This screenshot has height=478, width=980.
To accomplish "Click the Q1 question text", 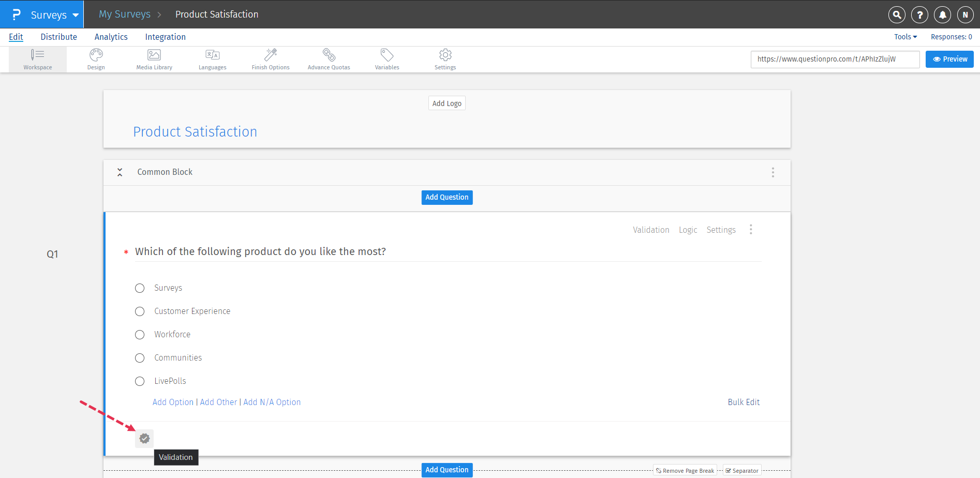I will (x=260, y=251).
